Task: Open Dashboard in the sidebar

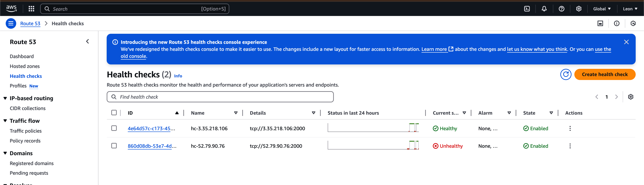Action: pos(22,57)
